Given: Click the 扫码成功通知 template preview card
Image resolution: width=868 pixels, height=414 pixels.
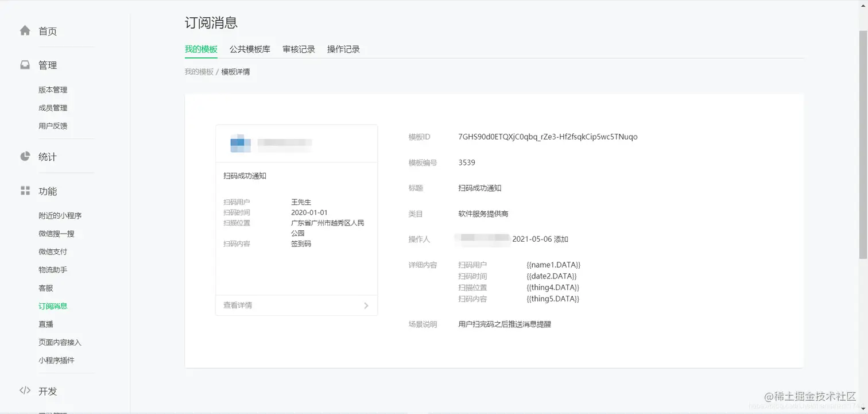Looking at the screenshot, I should (296, 215).
